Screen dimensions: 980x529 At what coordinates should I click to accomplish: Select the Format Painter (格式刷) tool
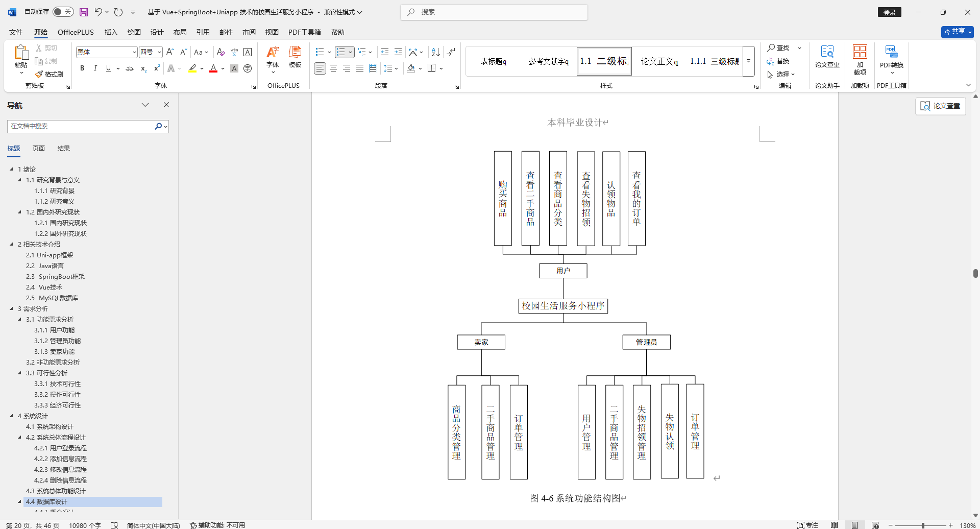pyautogui.click(x=50, y=75)
